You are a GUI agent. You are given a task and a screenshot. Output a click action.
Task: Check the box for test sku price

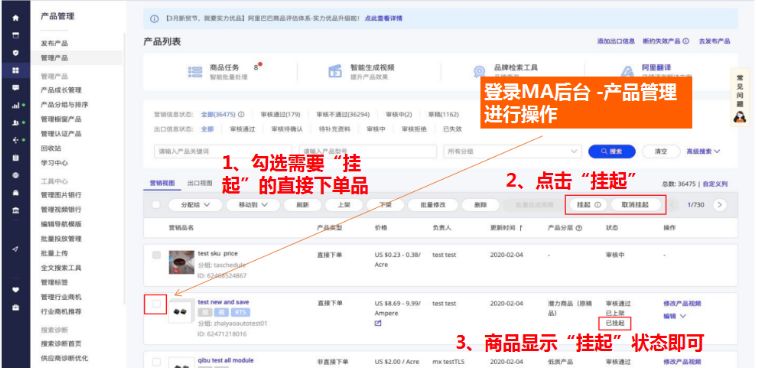pos(156,255)
